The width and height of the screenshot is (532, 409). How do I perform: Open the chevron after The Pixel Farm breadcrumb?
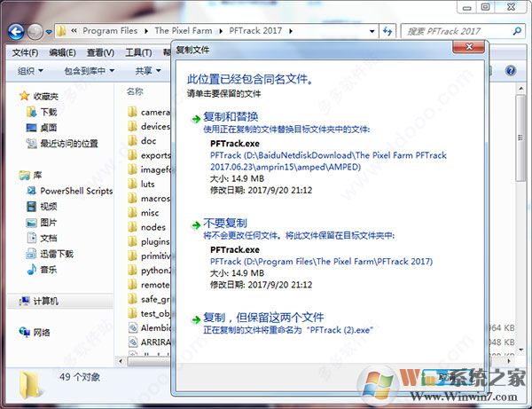221,31
